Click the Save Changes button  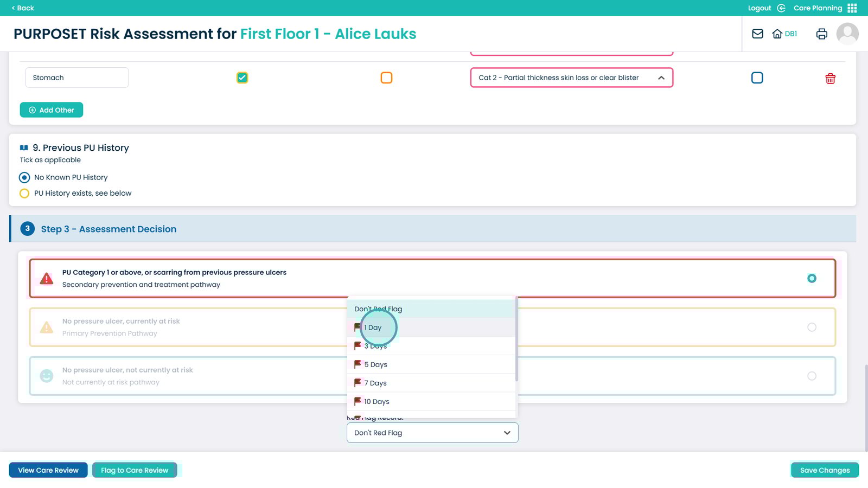tap(825, 470)
